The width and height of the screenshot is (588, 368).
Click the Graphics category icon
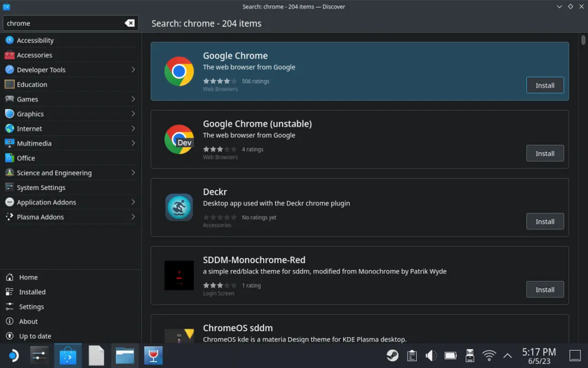9,113
